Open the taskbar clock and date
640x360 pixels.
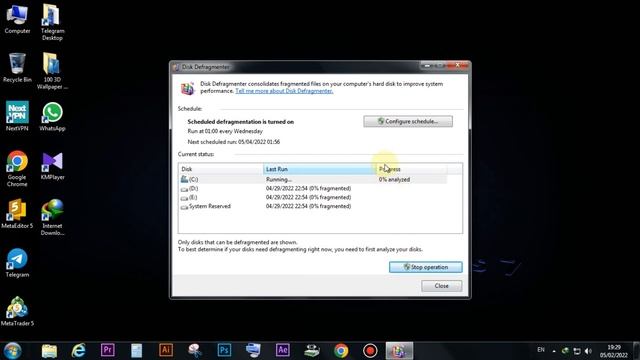613,351
